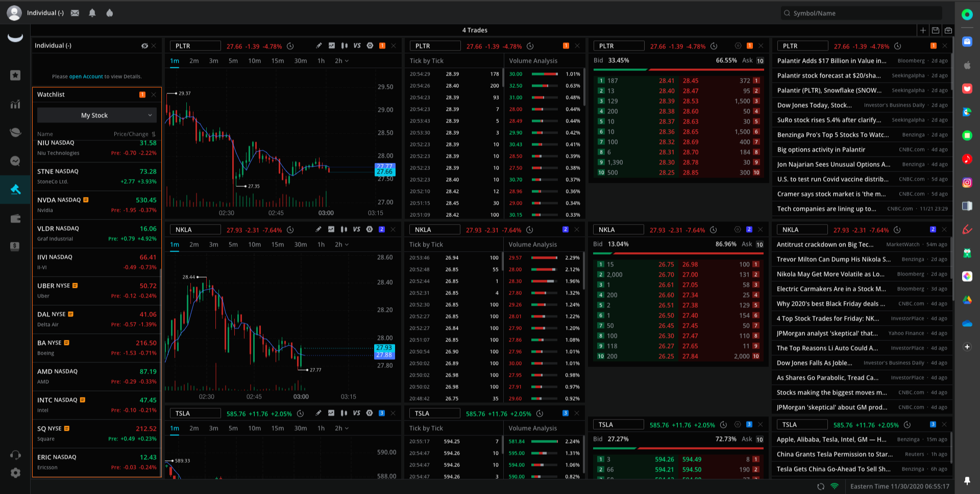Image resolution: width=980 pixels, height=494 pixels.
Task: Open 'Palantir Adds $17 Billion in Value' headline
Action: [x=831, y=61]
